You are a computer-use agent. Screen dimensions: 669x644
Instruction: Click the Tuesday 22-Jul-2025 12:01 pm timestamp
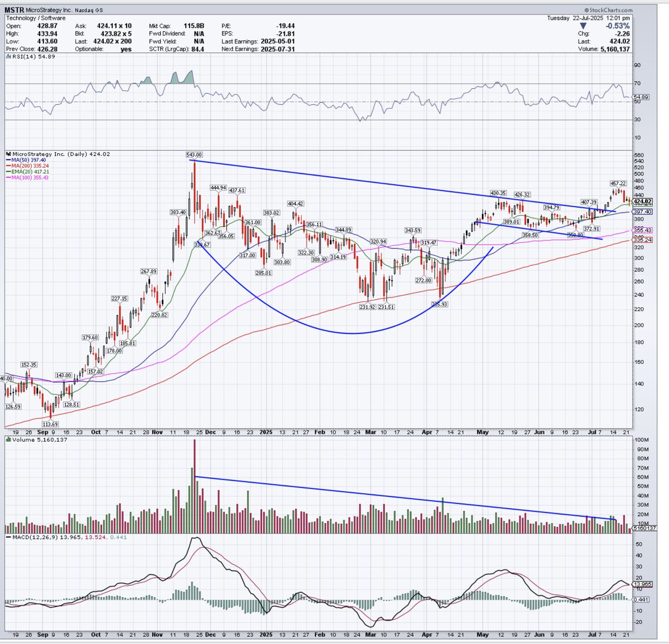pyautogui.click(x=588, y=18)
